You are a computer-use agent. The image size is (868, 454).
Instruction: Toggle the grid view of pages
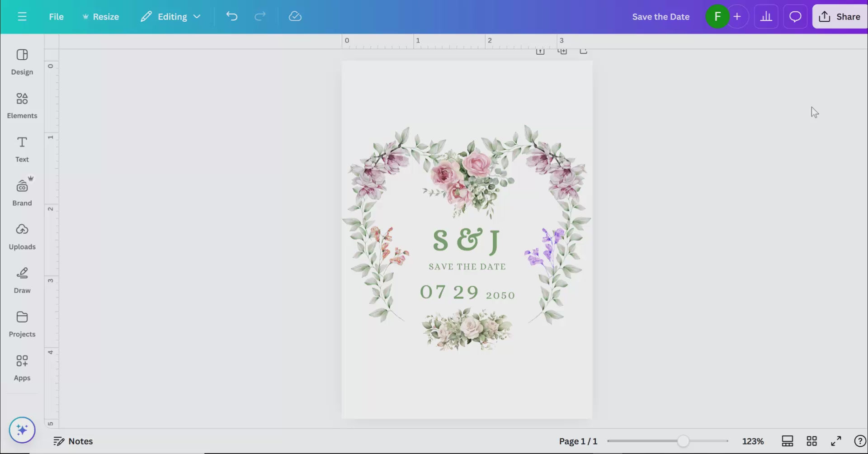(x=811, y=441)
